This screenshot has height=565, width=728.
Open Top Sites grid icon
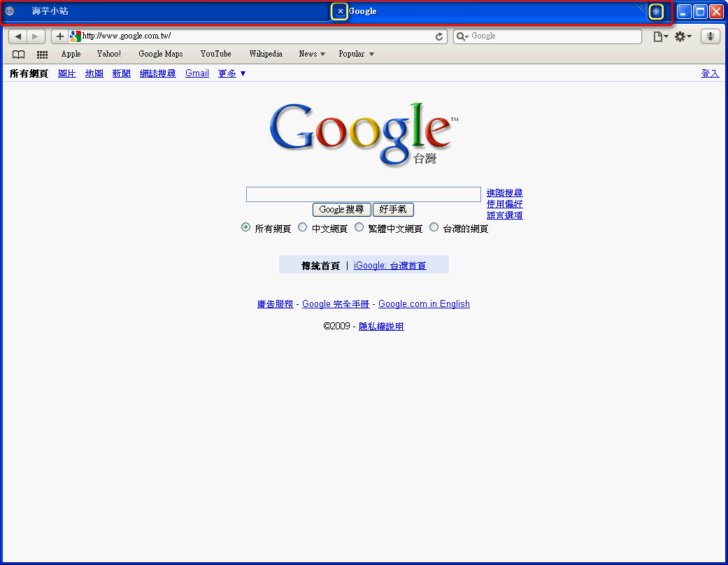point(42,55)
